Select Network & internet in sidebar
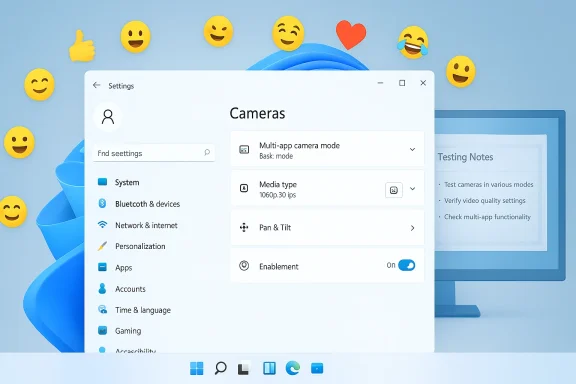The height and width of the screenshot is (384, 576). pos(146,225)
